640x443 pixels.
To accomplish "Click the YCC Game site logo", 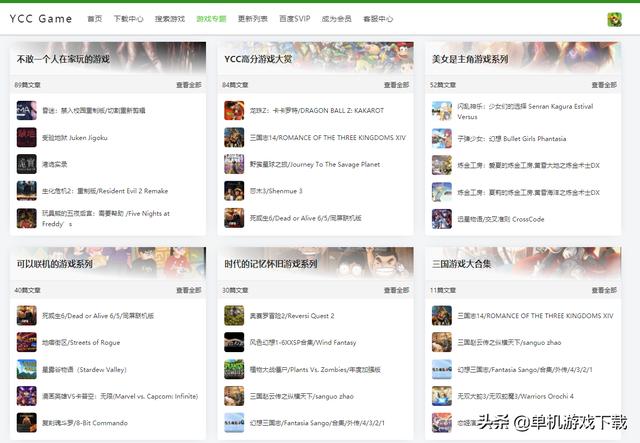I will 41,19.
